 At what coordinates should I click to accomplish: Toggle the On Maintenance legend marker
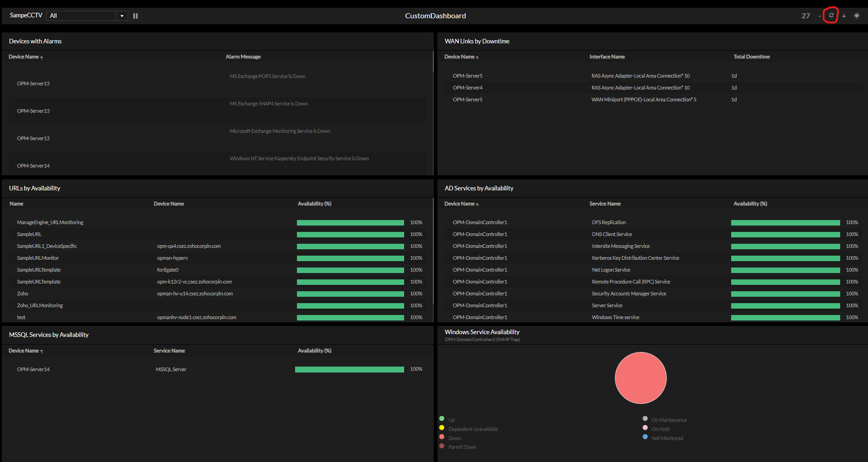tap(645, 419)
